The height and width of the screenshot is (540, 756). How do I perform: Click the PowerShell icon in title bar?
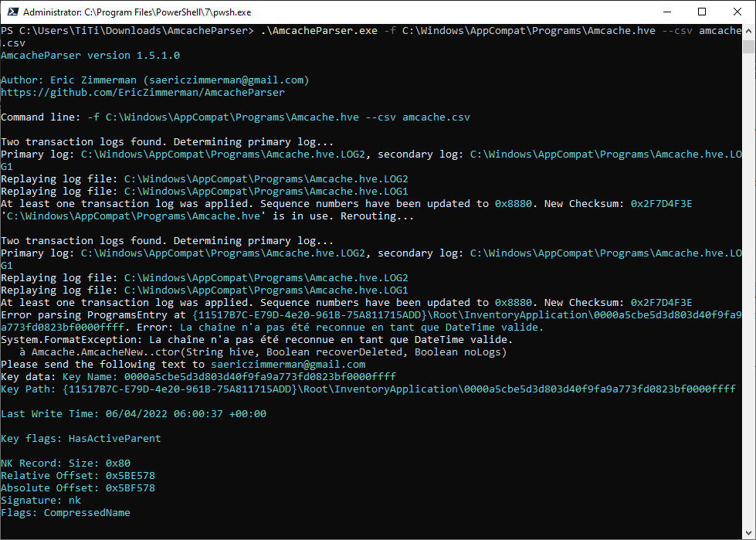11,12
